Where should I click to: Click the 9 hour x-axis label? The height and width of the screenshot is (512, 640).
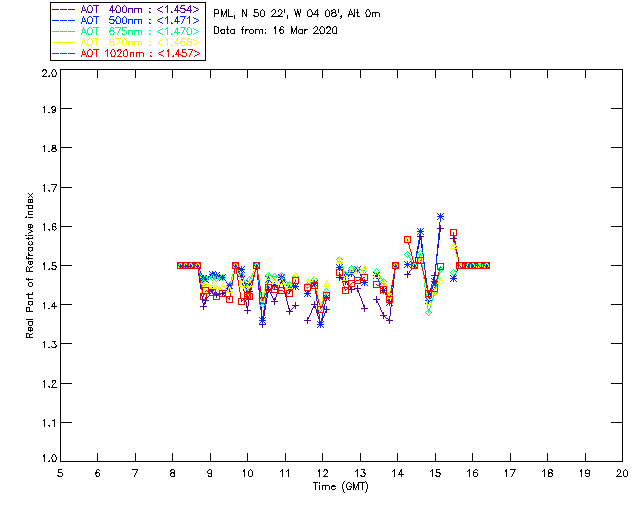(x=210, y=473)
